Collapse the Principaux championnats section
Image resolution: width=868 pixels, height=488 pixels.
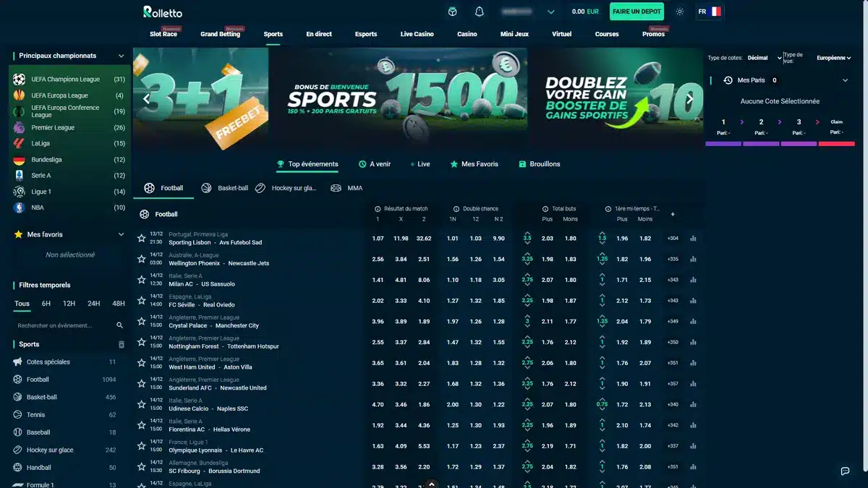(x=122, y=56)
